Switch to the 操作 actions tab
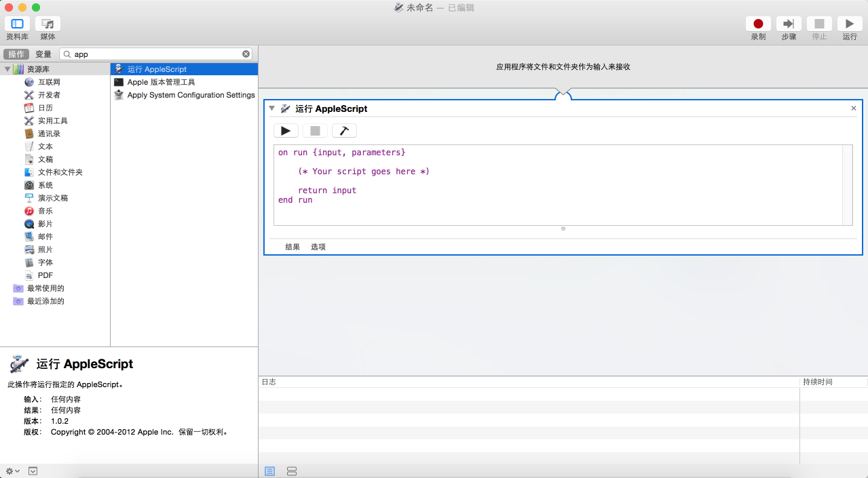The width and height of the screenshot is (868, 478). (16, 54)
